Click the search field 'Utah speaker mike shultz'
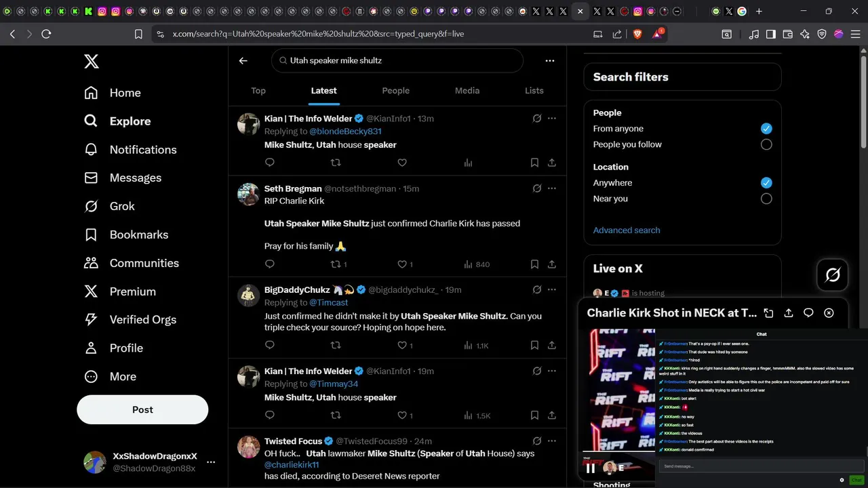 pos(397,60)
